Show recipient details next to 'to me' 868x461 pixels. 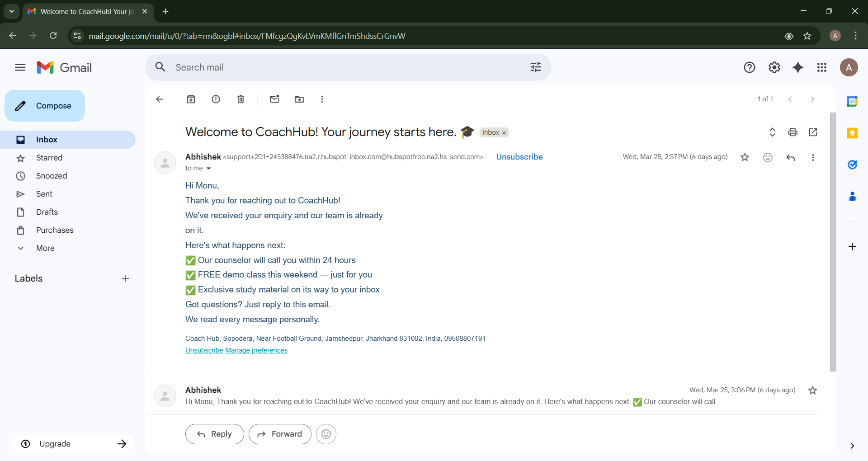[x=208, y=169]
